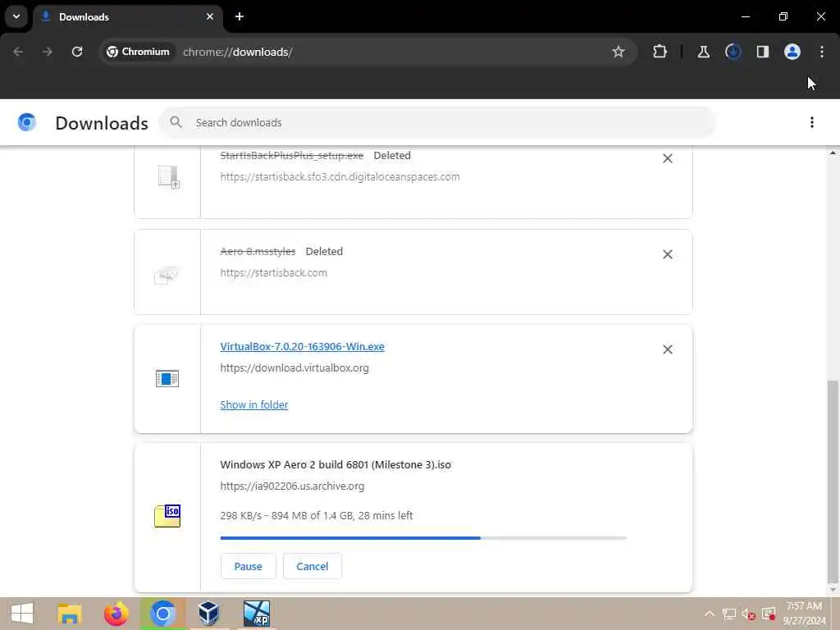The height and width of the screenshot is (630, 840).
Task: Click the search magnifier icon
Action: coord(176,122)
